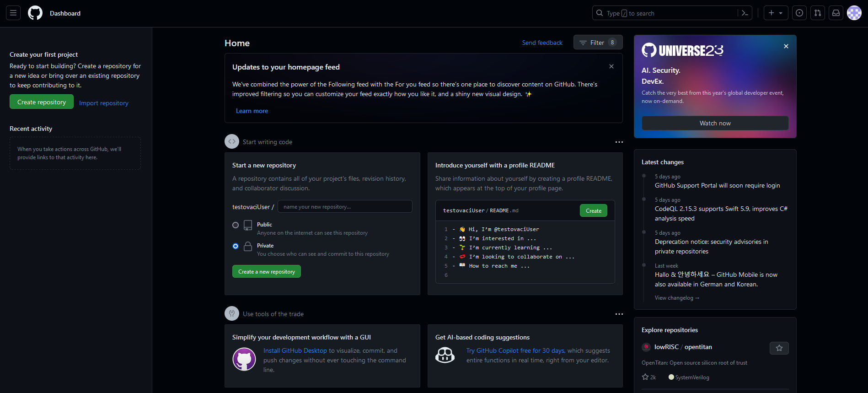The height and width of the screenshot is (393, 868).
Task: Open Try GitHub Copilot free link
Action: [x=516, y=350]
